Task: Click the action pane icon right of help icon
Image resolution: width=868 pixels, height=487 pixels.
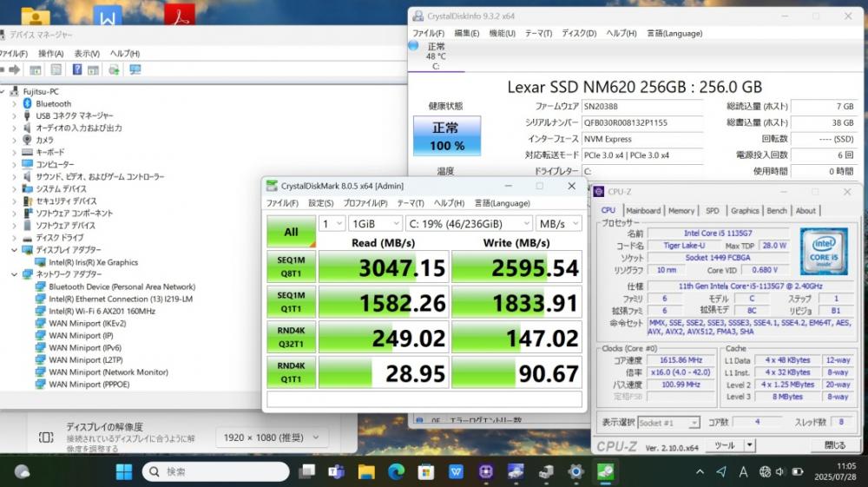Action: (x=93, y=69)
